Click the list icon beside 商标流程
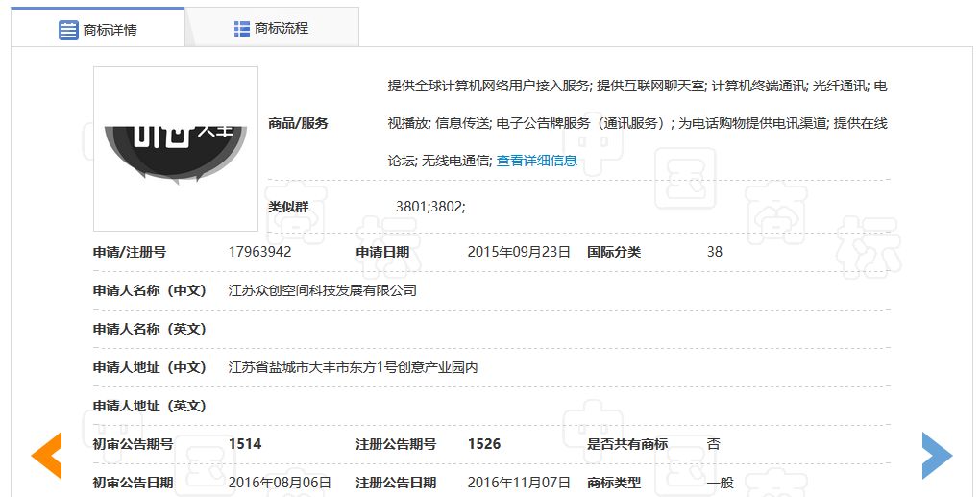The width and height of the screenshot is (980, 497). (242, 28)
